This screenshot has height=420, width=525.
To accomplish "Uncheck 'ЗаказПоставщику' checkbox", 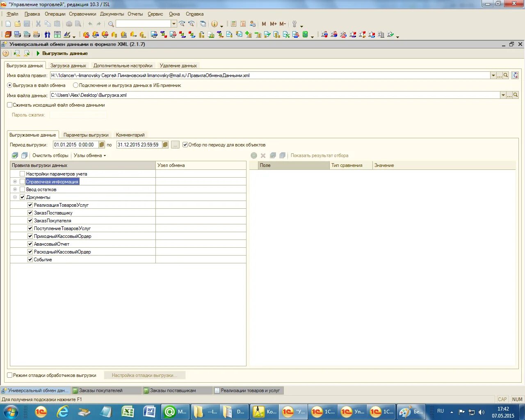I will [30, 213].
